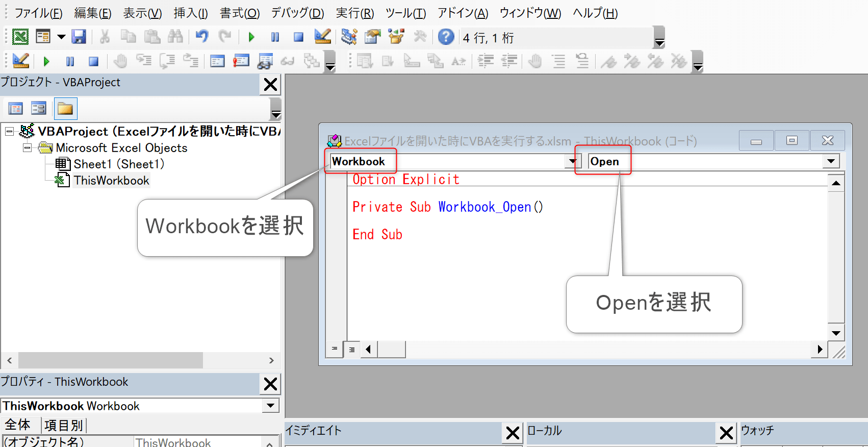Select ThisWorkbook in the project tree
This screenshot has height=447, width=868.
click(x=111, y=181)
